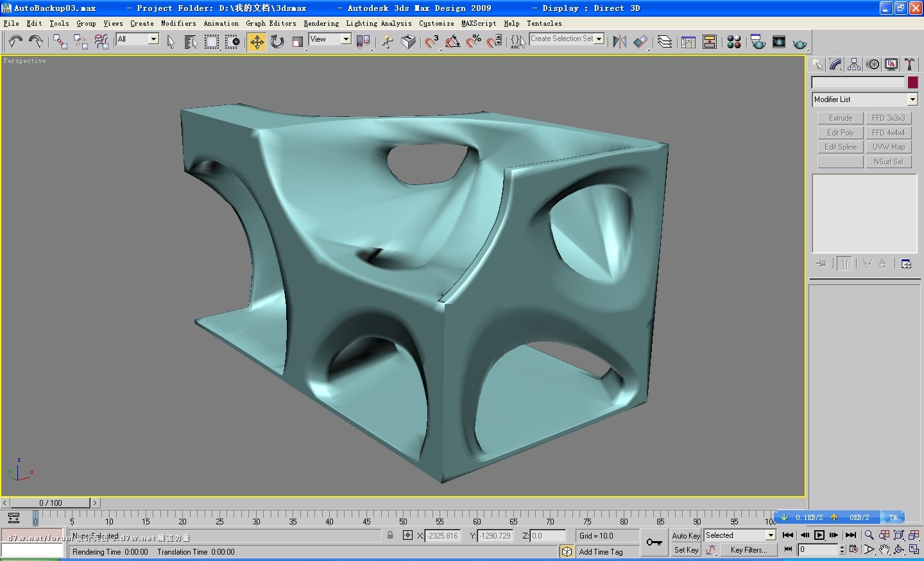Toggle the Percent Snap icon

coord(474,42)
